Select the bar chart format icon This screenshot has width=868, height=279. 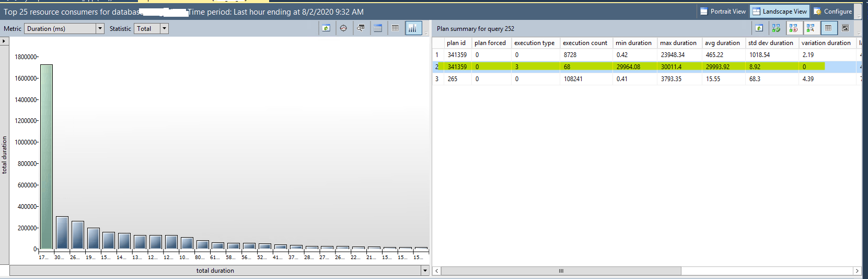(413, 28)
